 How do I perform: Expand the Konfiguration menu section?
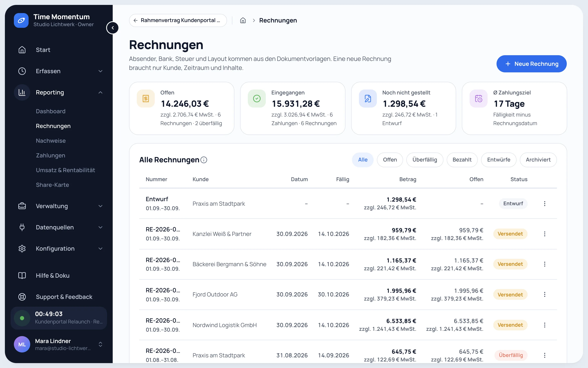tap(100, 248)
